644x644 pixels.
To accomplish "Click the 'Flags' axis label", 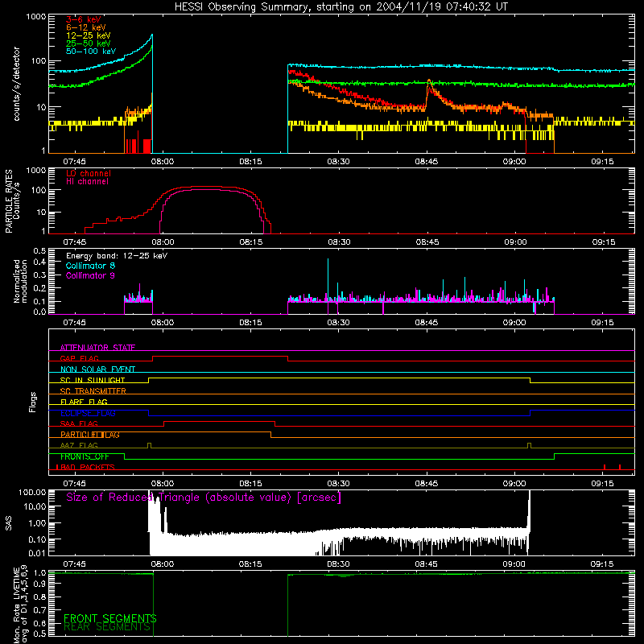I will coord(32,402).
